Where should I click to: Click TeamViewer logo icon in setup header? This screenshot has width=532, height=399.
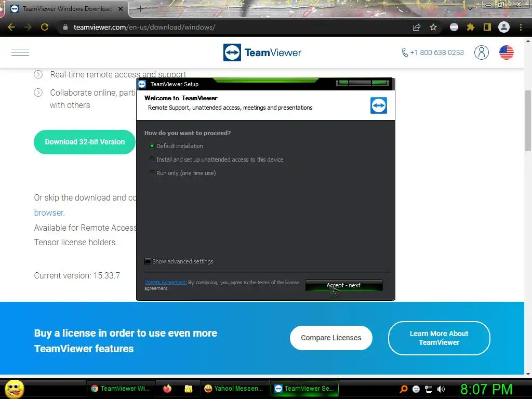[x=379, y=105]
